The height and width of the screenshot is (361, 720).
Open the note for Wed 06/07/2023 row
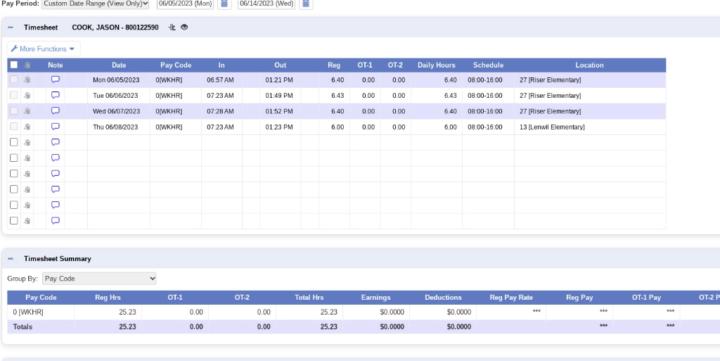pyautogui.click(x=55, y=111)
